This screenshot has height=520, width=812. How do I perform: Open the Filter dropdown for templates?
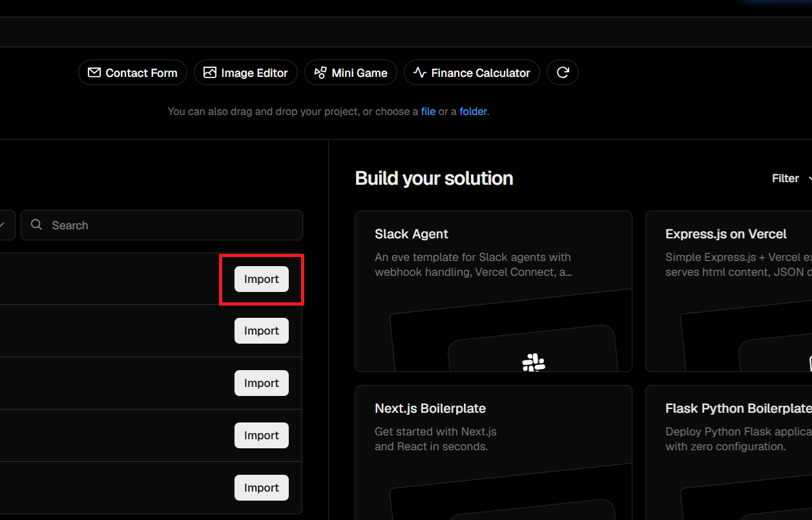[x=792, y=178]
